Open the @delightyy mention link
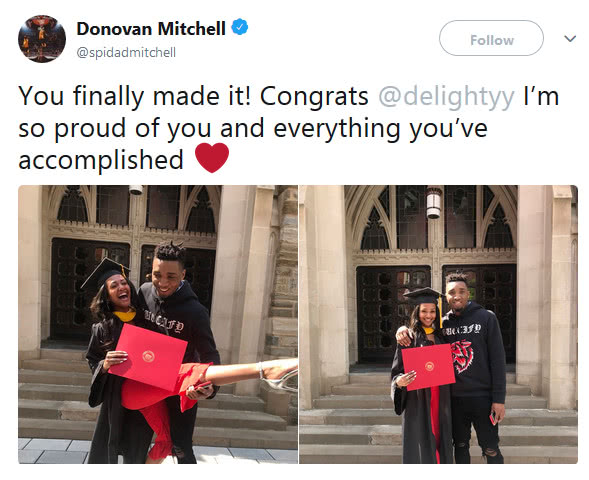Viewport: 589px width, 480px height. point(446,97)
